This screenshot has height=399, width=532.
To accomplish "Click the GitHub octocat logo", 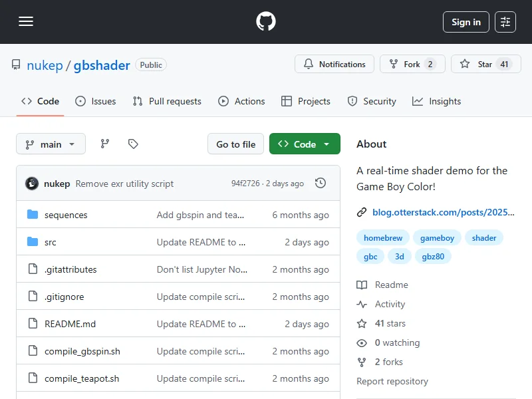I will coord(266,22).
